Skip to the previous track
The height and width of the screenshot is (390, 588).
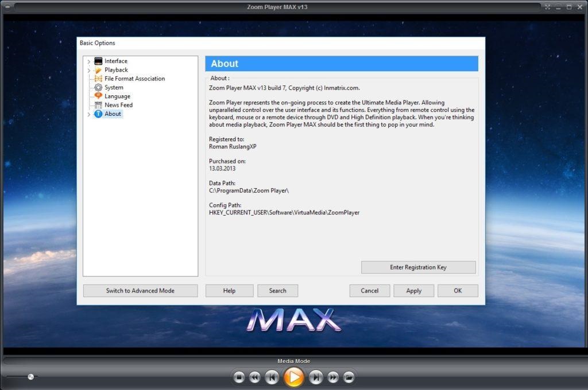pos(272,377)
